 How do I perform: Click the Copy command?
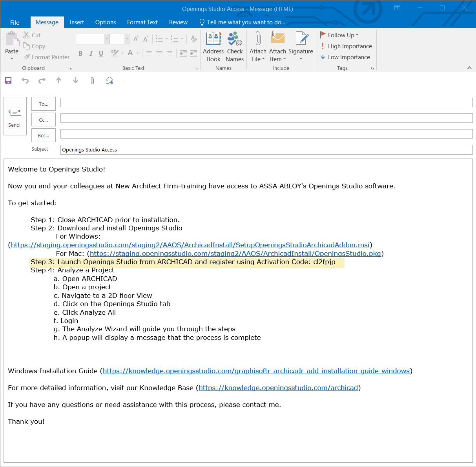34,46
